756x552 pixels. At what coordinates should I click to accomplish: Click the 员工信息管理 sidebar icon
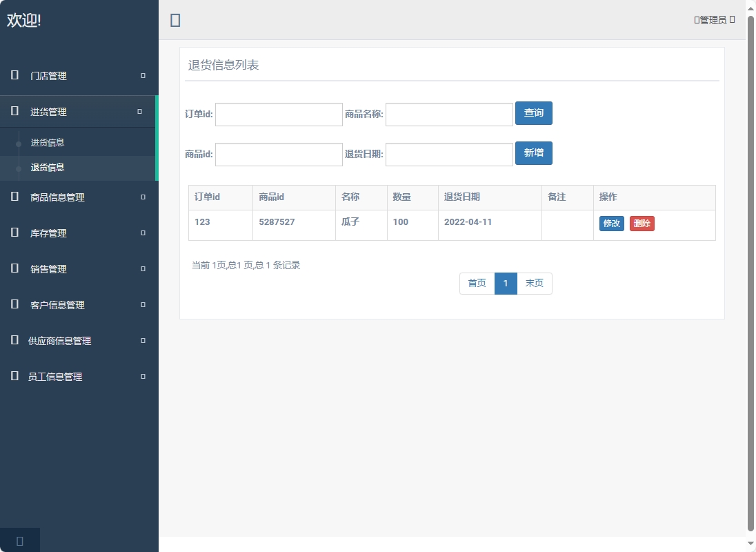[14, 376]
